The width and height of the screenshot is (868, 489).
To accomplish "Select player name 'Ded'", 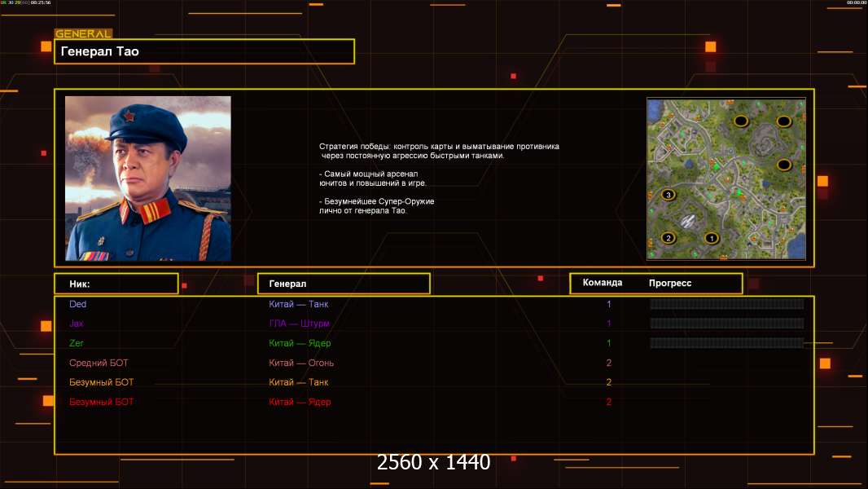I will (77, 304).
